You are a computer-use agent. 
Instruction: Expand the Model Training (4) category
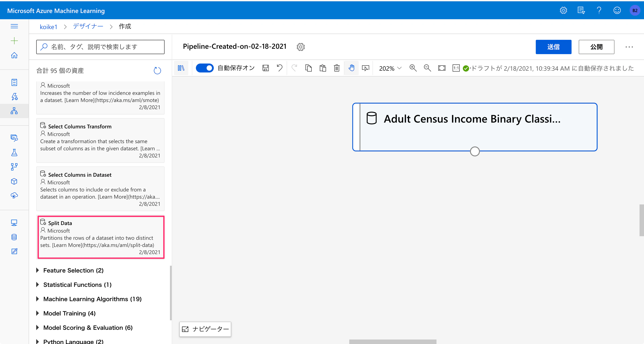pos(66,313)
